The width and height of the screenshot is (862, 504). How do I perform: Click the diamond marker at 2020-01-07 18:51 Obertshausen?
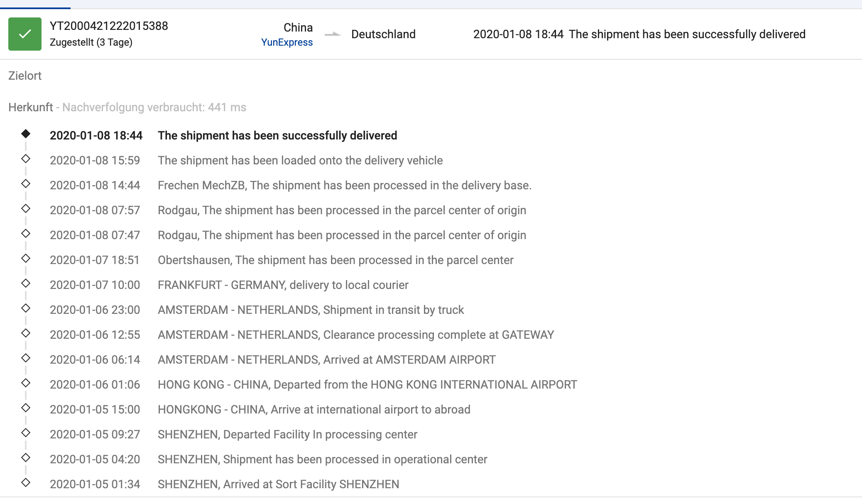point(26,258)
